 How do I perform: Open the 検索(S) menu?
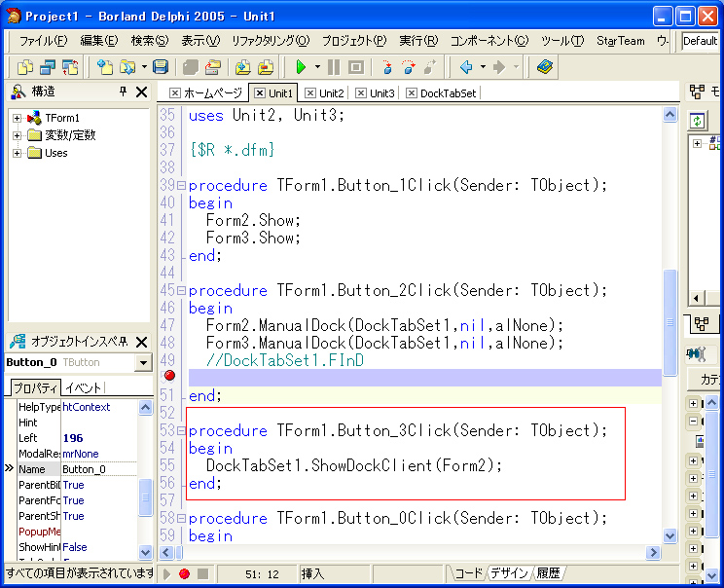tap(150, 41)
